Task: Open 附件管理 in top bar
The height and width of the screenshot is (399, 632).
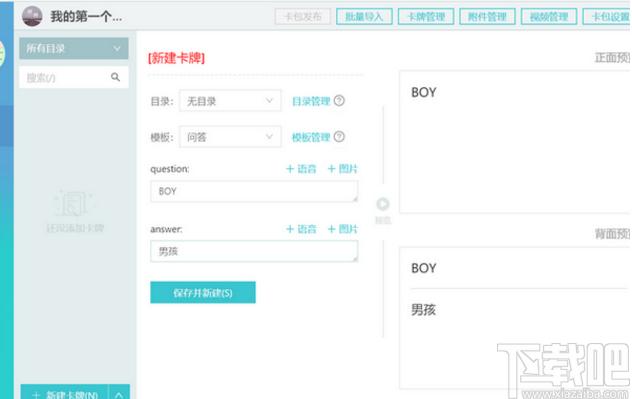Action: [487, 17]
